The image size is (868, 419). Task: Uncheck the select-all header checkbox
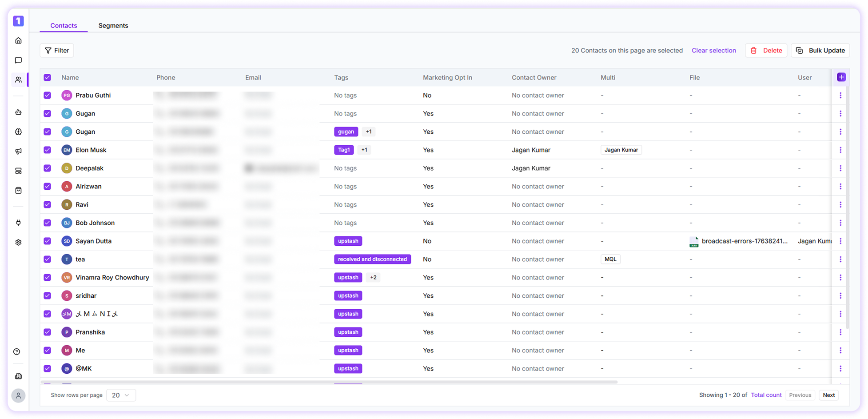(x=47, y=77)
